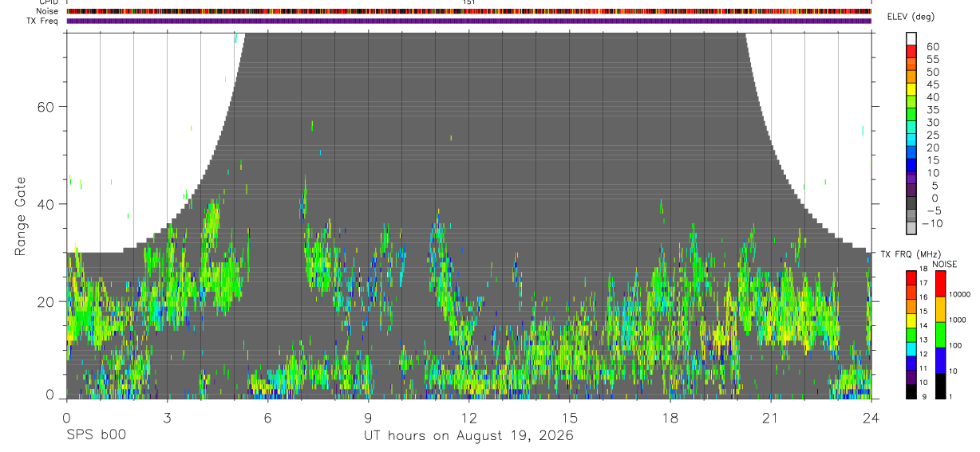Click the purple TX Freq strip

[468, 21]
